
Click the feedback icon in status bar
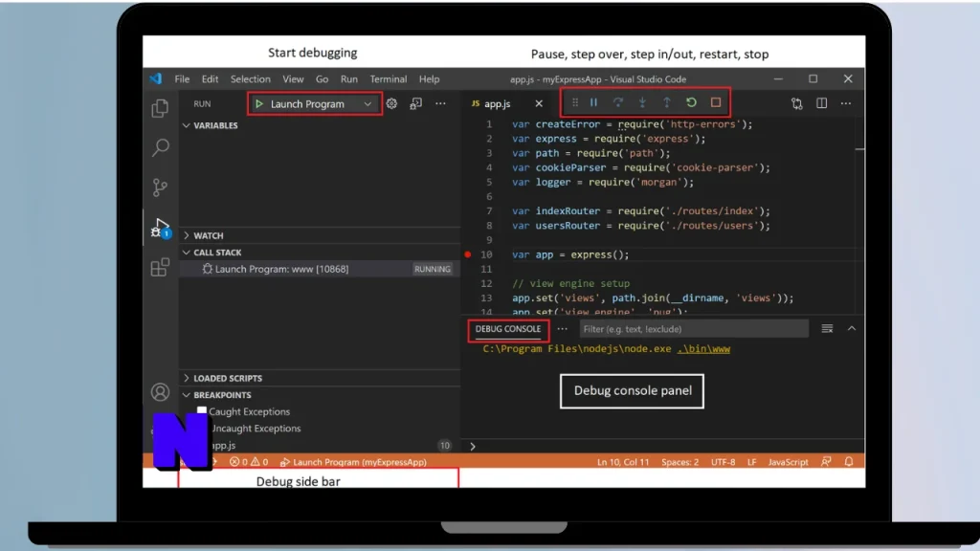click(x=826, y=462)
